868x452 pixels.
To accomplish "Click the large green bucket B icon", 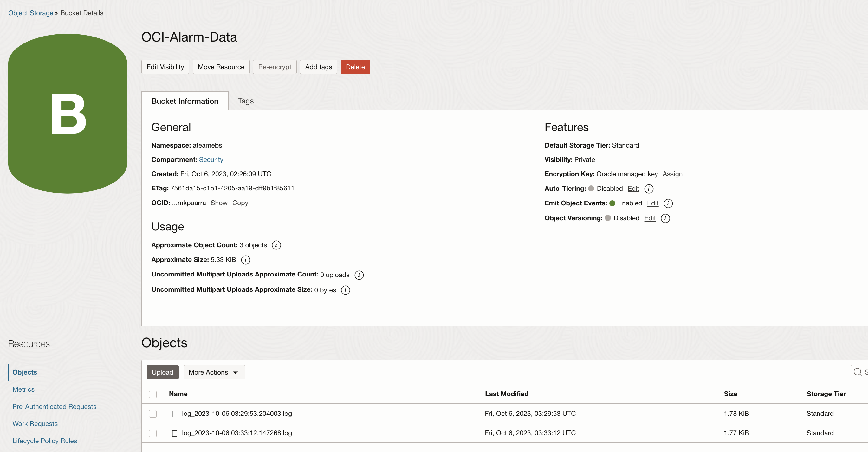I will tap(68, 113).
